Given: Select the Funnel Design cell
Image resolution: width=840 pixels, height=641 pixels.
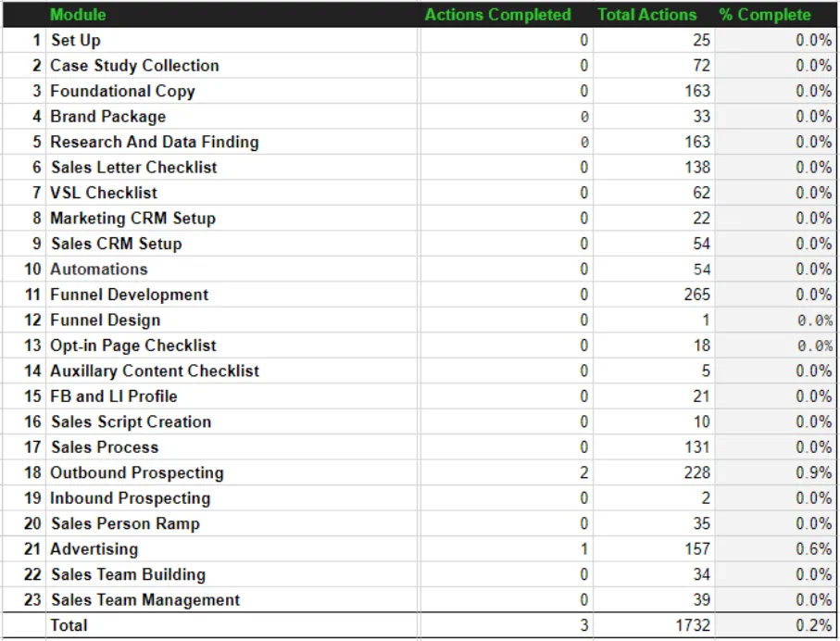Looking at the screenshot, I should click(x=232, y=320).
